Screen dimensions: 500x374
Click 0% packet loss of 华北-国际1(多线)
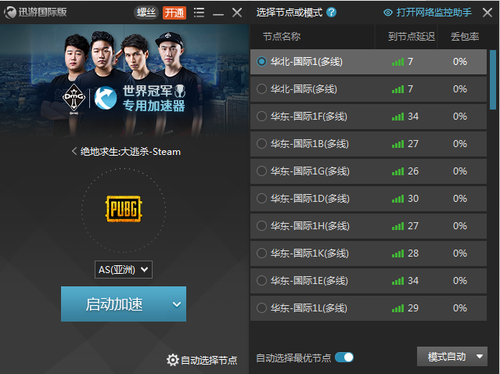click(x=460, y=62)
